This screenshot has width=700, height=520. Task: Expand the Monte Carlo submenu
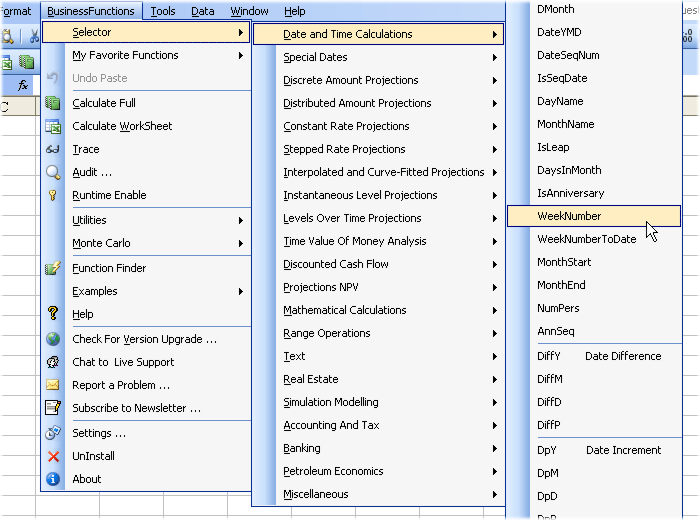pos(146,243)
